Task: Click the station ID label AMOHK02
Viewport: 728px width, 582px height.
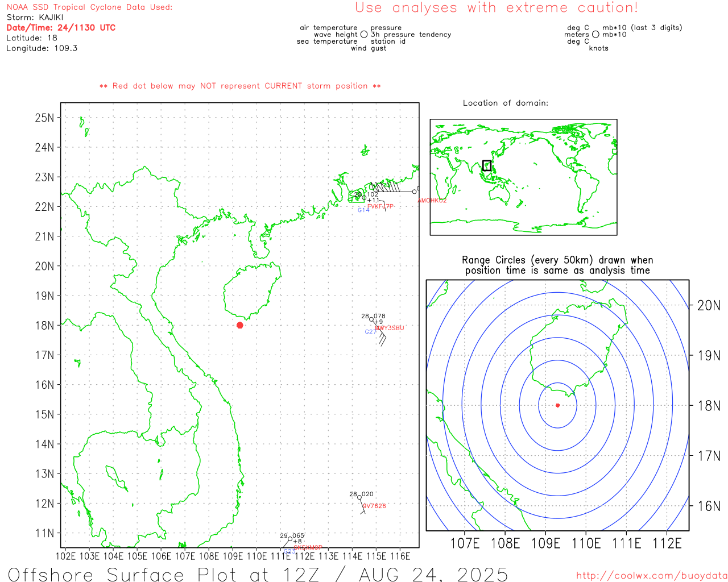Action: coord(432,201)
